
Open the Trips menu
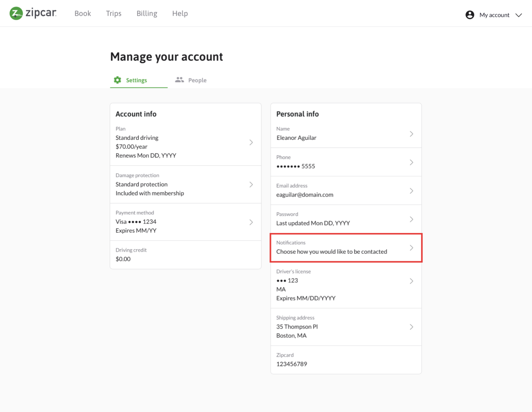coord(114,13)
